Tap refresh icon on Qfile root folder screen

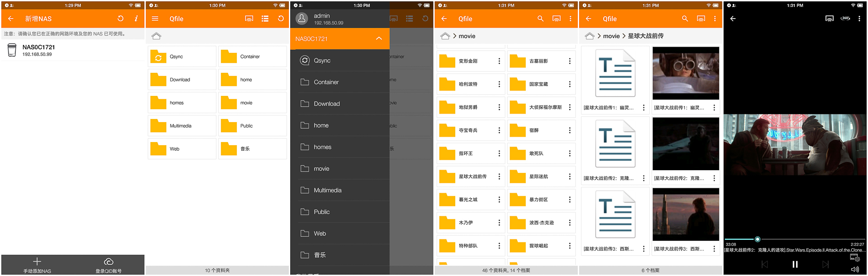click(281, 19)
